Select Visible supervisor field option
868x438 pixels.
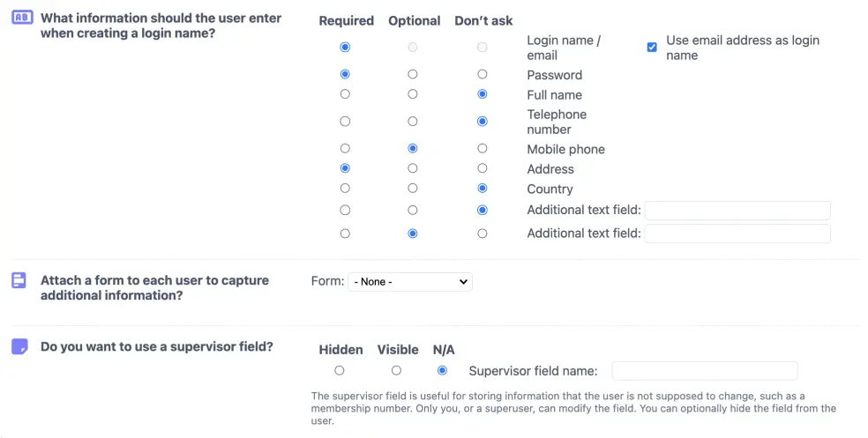(397, 371)
